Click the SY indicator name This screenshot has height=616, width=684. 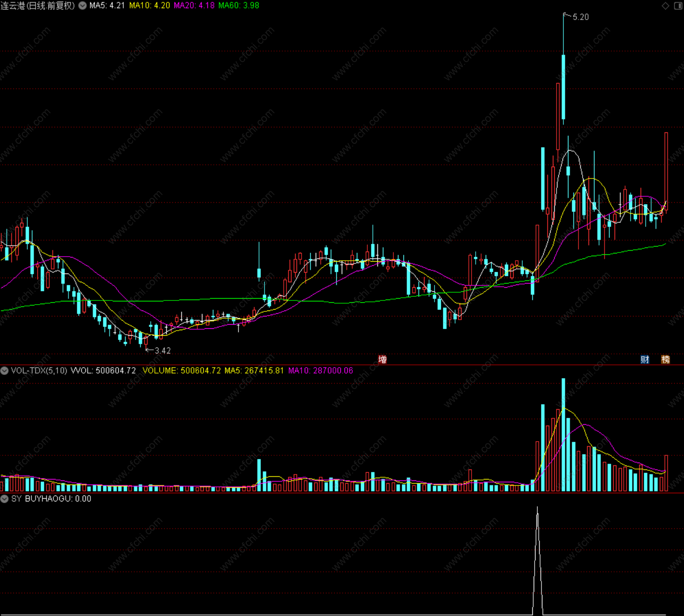coord(16,499)
